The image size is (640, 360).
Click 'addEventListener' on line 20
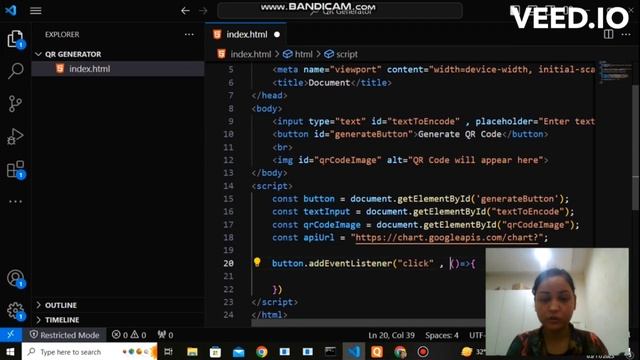pos(350,263)
